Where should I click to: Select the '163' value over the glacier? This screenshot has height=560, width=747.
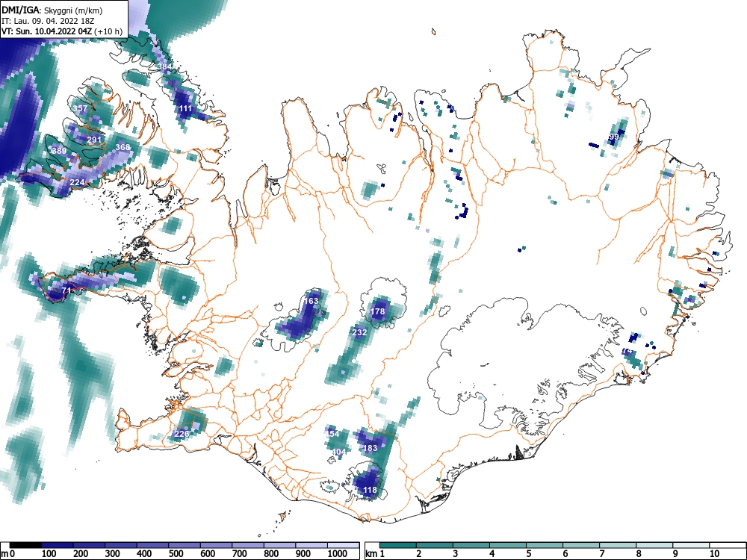point(311,301)
